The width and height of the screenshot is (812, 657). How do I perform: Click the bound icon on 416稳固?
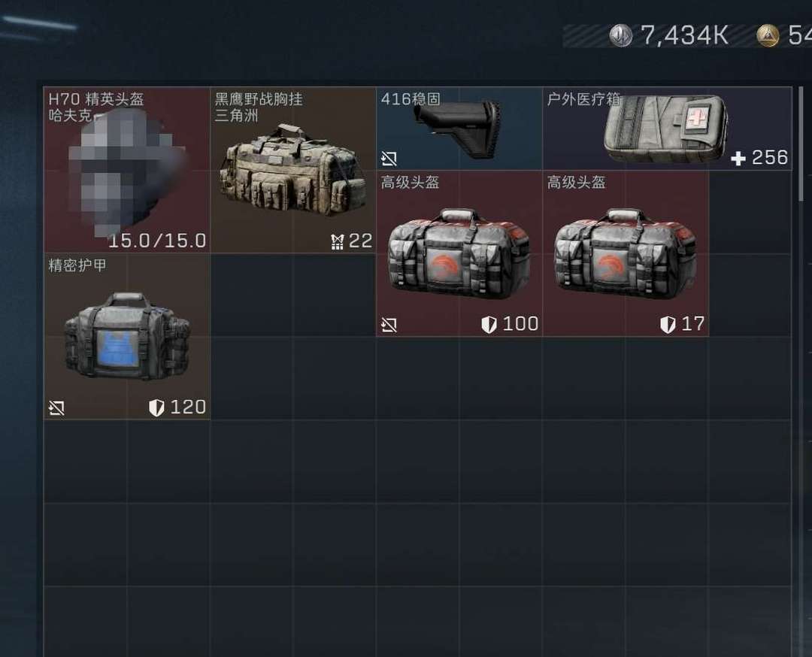389,159
